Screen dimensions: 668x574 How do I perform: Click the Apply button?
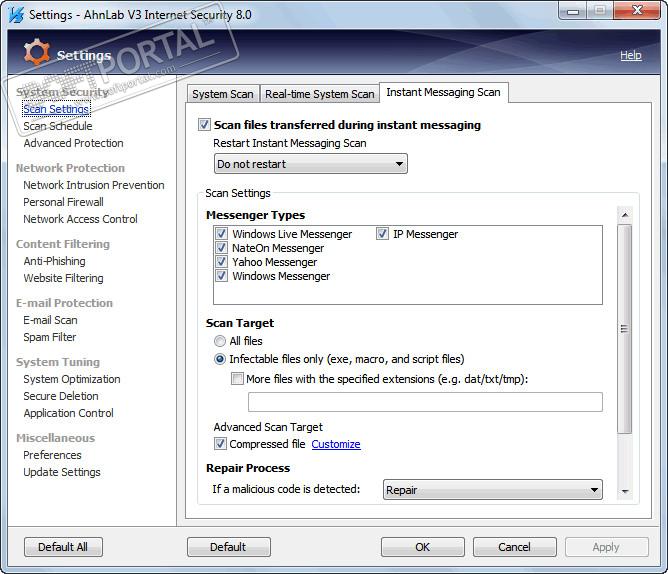point(607,547)
